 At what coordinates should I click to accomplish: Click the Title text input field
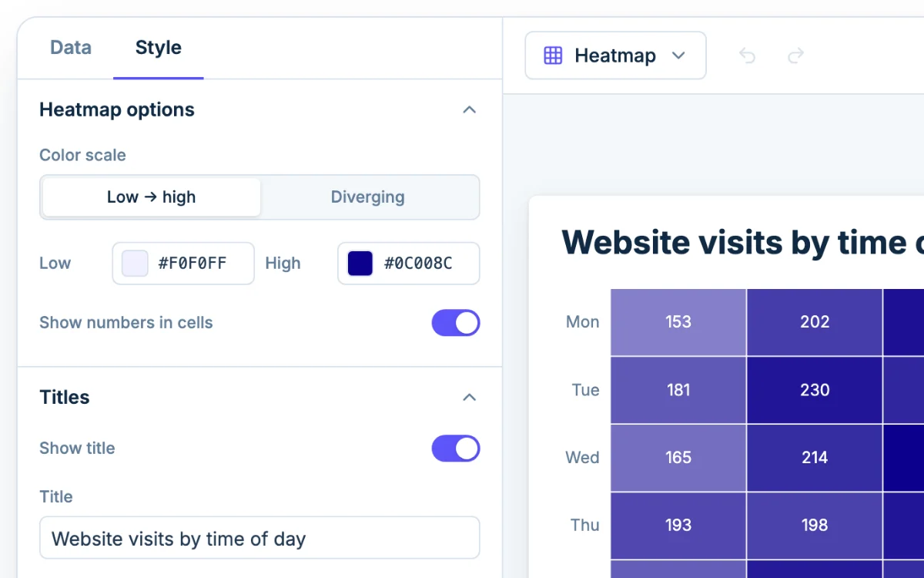pyautogui.click(x=259, y=538)
